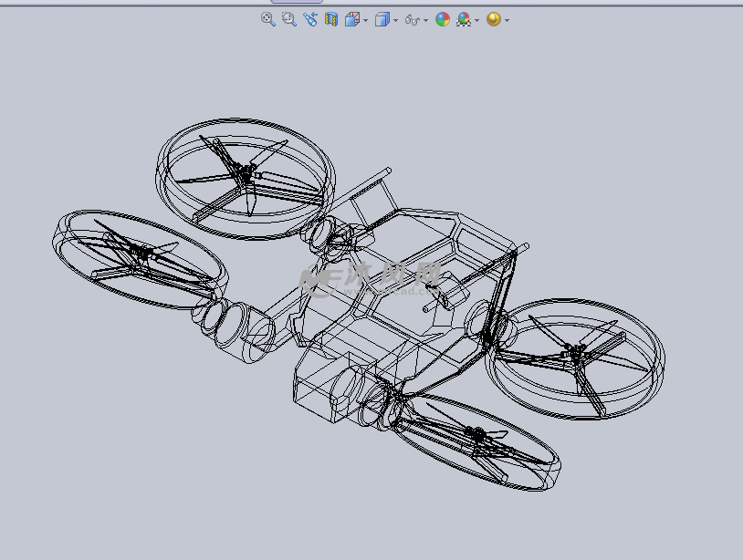This screenshot has height=560, width=743.
Task: Activate the Section View tool
Action: pos(331,19)
